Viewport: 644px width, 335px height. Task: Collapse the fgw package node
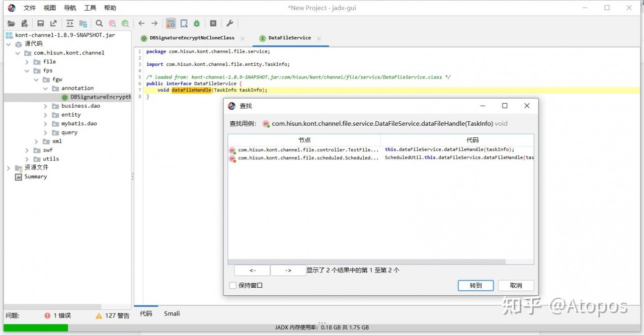pyautogui.click(x=36, y=79)
